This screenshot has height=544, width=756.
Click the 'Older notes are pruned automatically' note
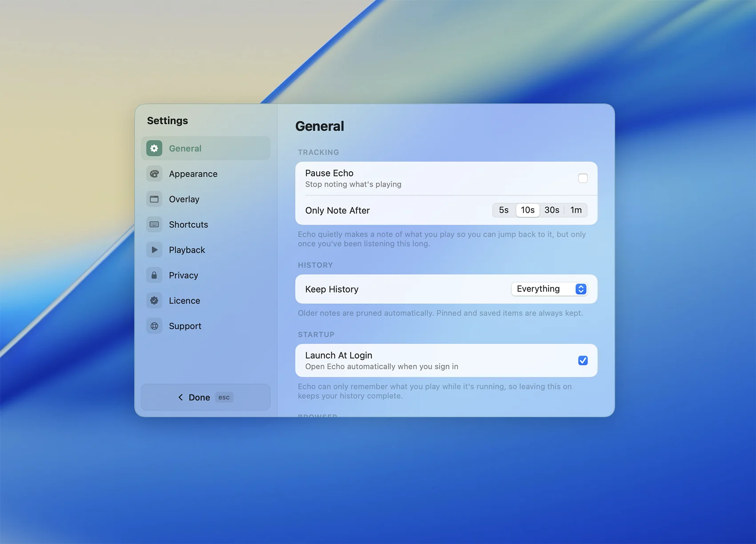coord(440,313)
